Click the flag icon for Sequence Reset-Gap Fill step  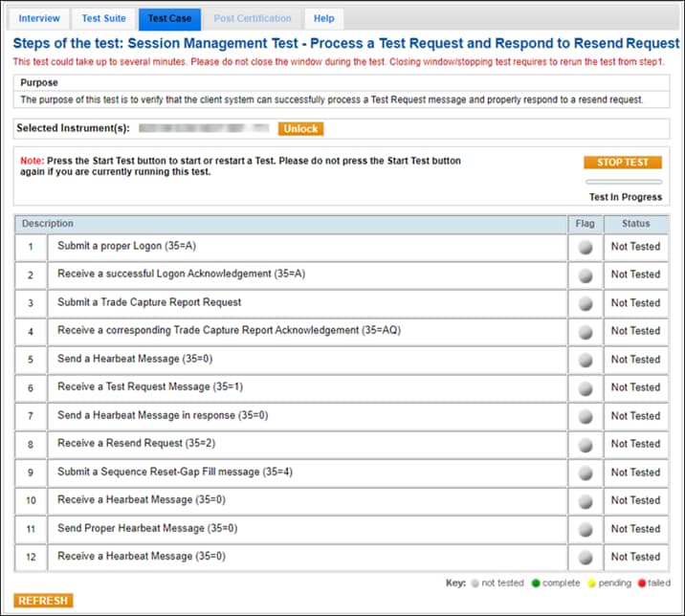tap(585, 473)
